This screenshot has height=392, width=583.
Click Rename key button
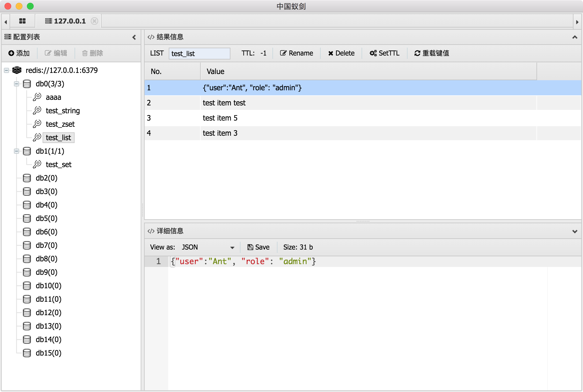[297, 53]
